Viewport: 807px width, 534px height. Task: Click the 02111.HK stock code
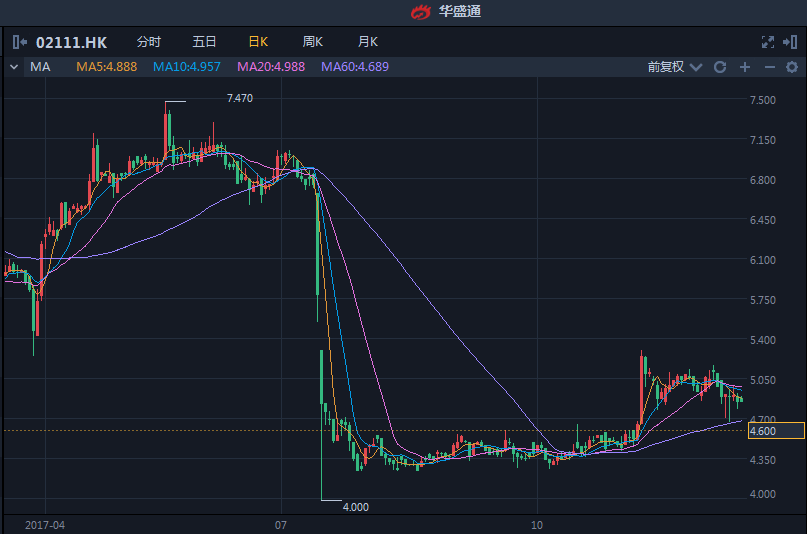point(71,42)
